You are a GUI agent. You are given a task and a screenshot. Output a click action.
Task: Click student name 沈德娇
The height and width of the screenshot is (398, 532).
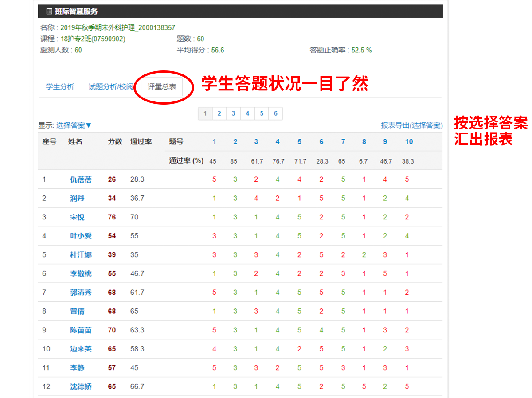point(81,386)
